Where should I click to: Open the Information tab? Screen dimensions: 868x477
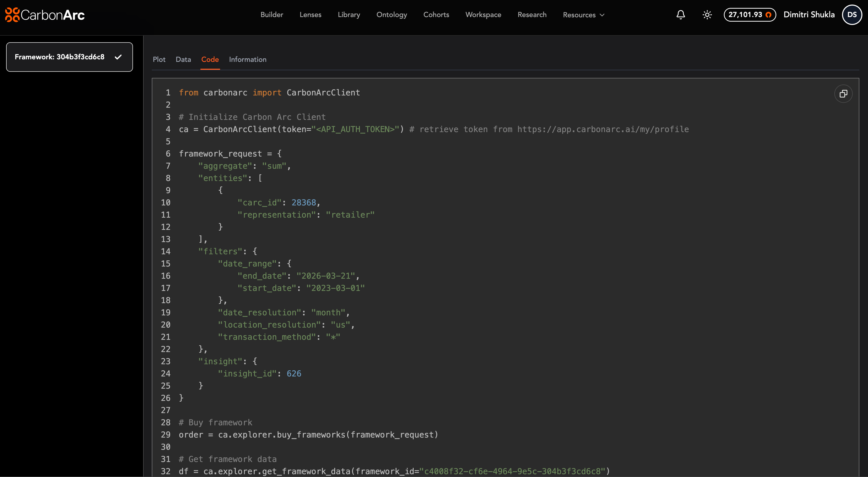(248, 60)
